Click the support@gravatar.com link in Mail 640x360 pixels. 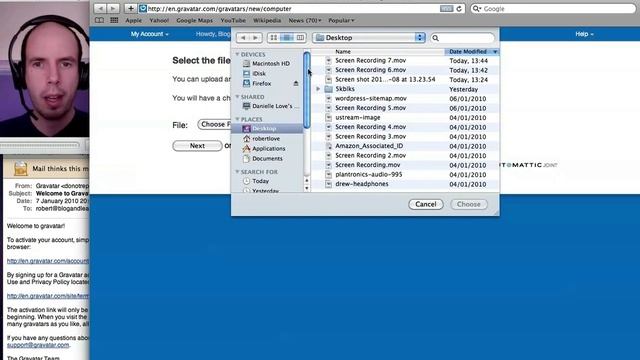(x=38, y=345)
